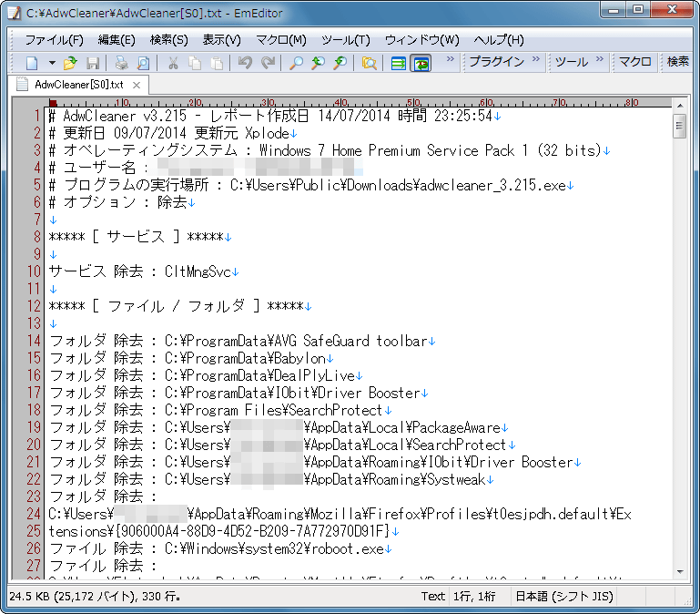Click the Save floppy disk icon
The width and height of the screenshot is (700, 614).
click(x=93, y=63)
